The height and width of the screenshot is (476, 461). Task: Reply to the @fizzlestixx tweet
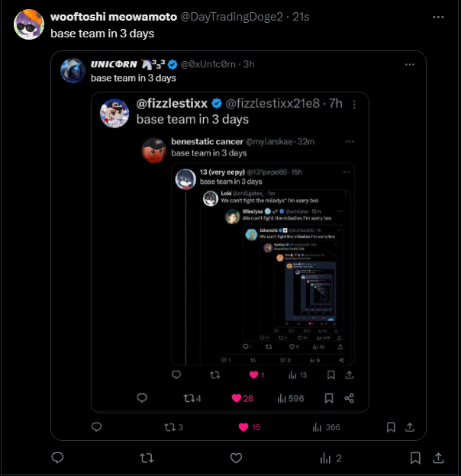[142, 398]
